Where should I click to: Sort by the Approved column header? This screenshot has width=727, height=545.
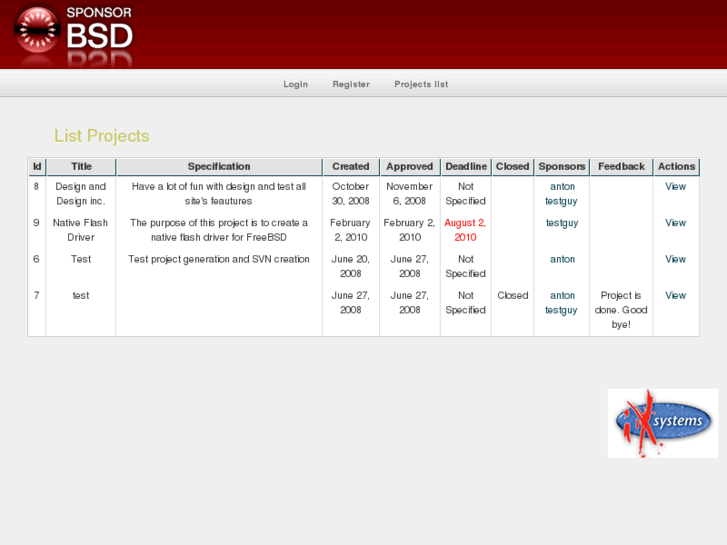[409, 167]
